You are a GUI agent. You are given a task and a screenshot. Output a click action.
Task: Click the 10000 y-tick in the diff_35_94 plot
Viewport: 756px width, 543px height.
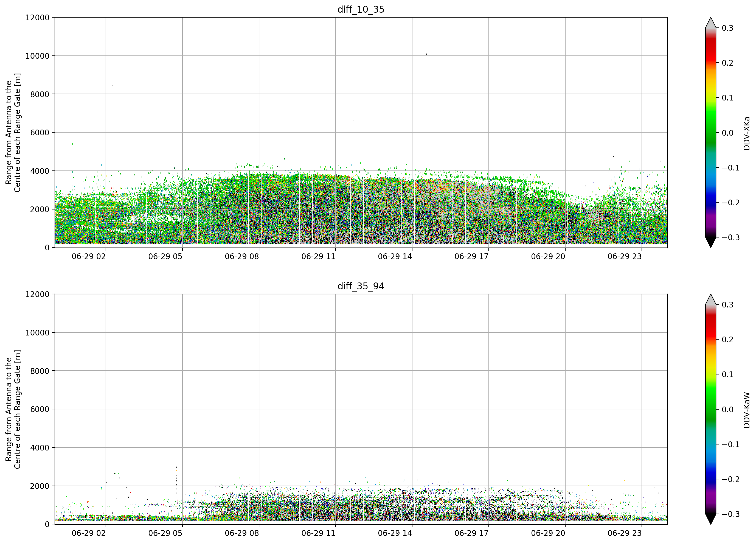point(37,332)
